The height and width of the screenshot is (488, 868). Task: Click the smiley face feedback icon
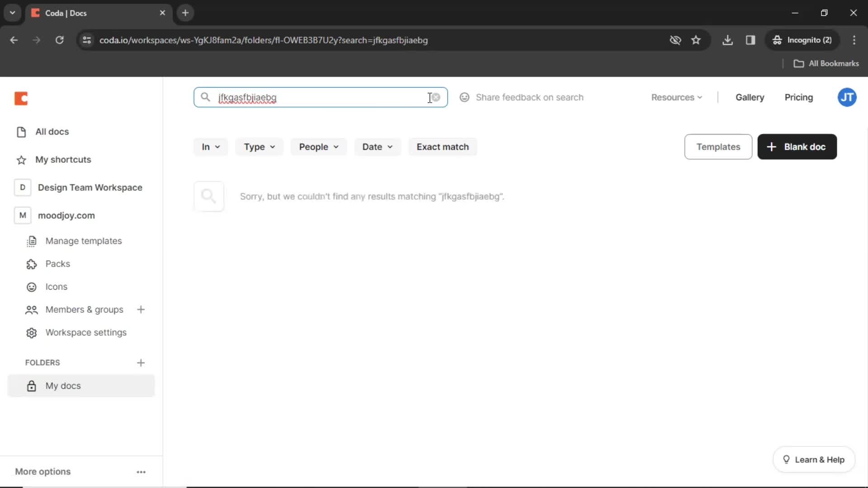(463, 97)
